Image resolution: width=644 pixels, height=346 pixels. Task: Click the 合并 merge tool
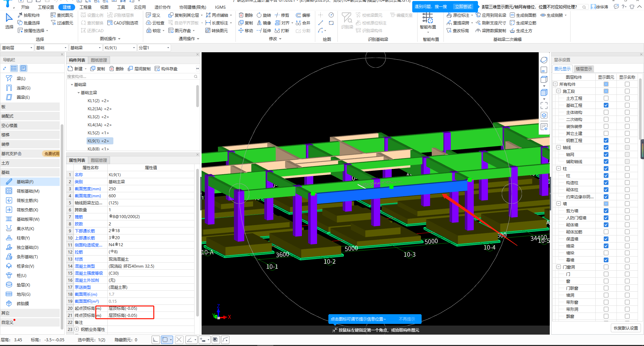tap(303, 23)
